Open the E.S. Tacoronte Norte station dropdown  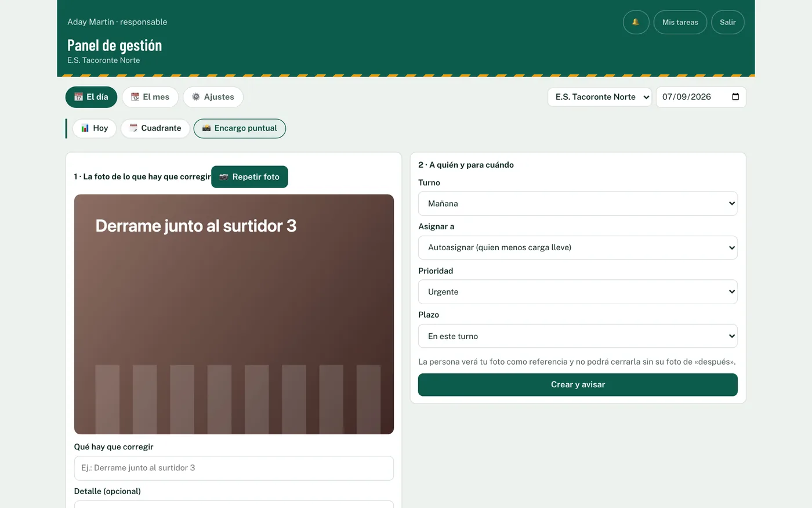tap(600, 97)
